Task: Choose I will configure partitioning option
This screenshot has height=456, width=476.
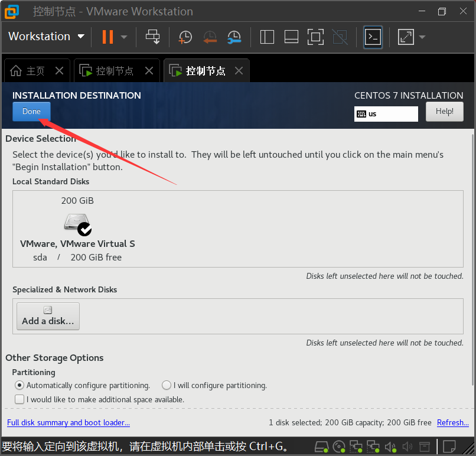Action: pyautogui.click(x=167, y=385)
